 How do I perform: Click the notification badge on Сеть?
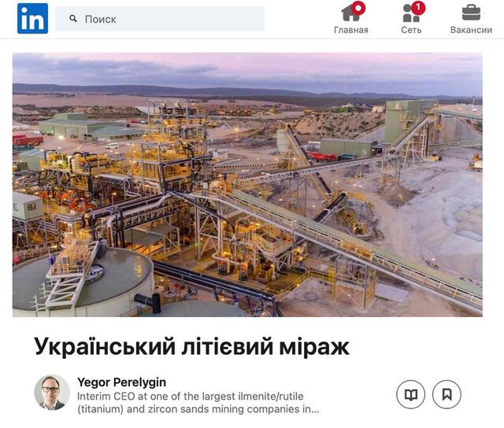pos(418,7)
